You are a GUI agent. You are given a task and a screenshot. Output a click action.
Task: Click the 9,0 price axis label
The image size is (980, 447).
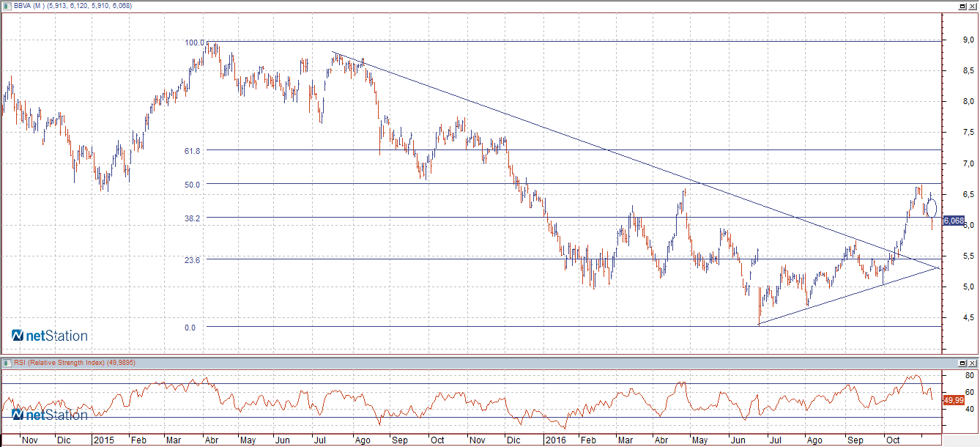(968, 40)
